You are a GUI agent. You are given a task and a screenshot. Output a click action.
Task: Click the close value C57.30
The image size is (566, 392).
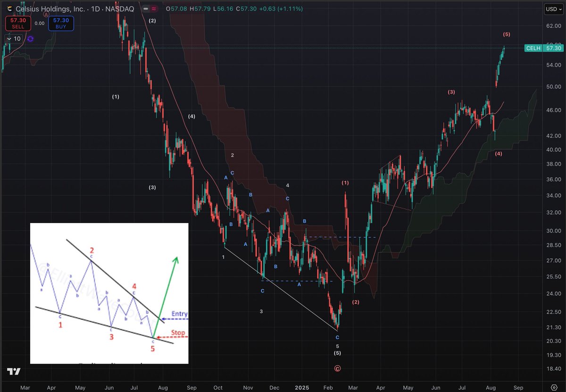[247, 8]
